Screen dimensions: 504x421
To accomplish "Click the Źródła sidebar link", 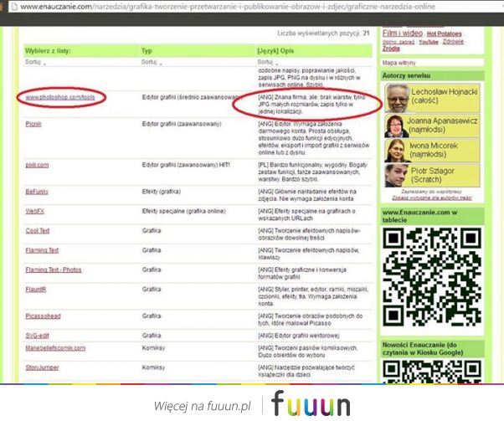I will click(x=391, y=49).
